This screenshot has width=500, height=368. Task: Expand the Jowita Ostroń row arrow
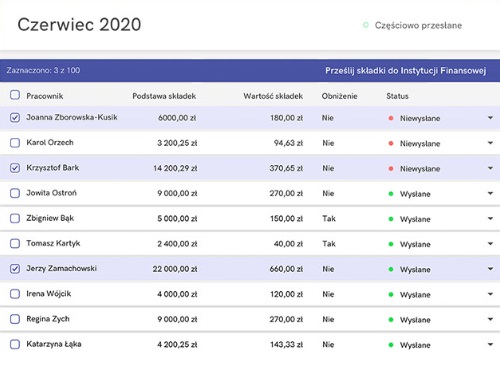pos(490,193)
